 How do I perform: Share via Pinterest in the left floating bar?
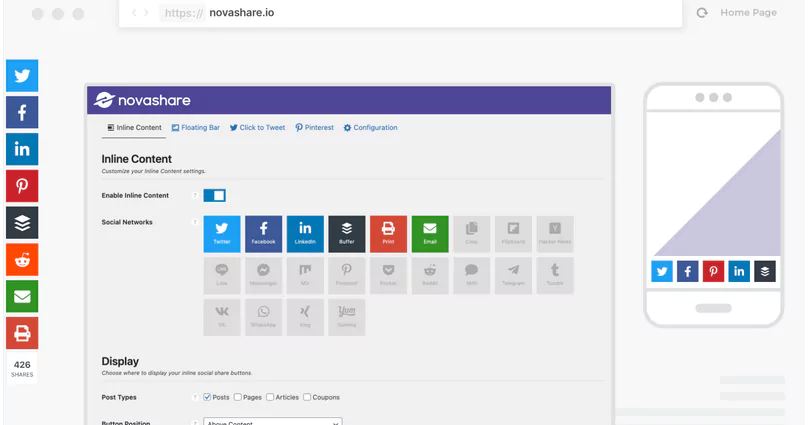coord(22,186)
